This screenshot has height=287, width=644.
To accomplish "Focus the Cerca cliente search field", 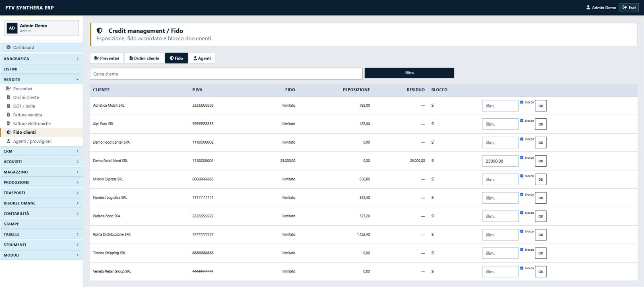I will (x=226, y=74).
